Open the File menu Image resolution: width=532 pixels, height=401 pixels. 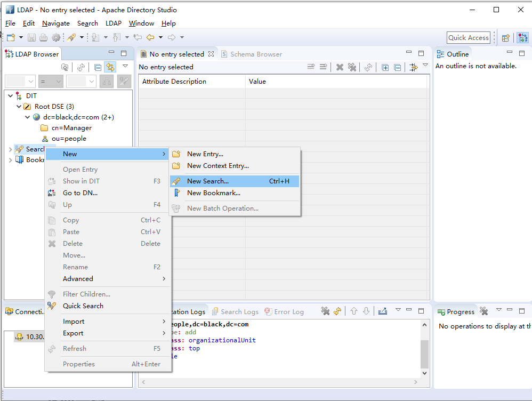click(x=10, y=23)
